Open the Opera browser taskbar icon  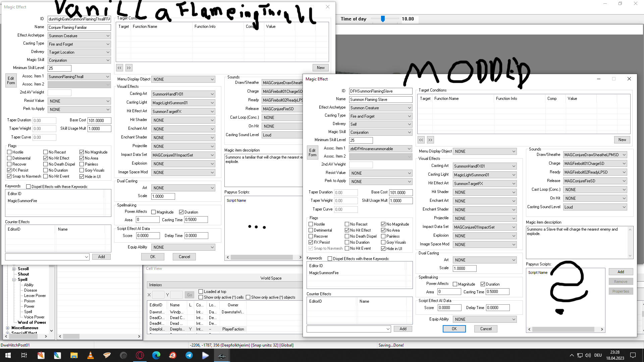140,355
